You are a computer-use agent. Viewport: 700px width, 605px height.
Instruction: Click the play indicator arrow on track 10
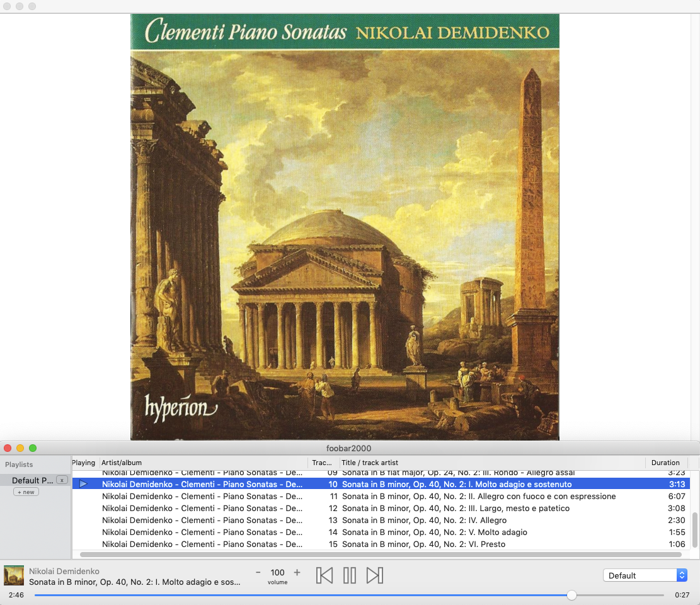83,485
